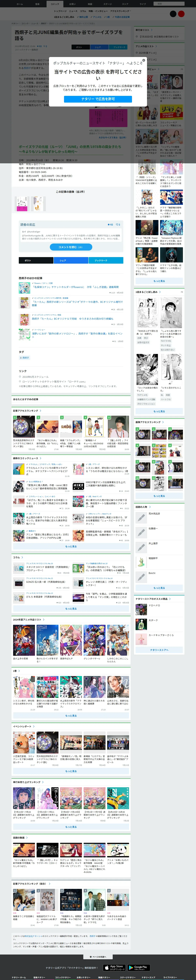Click the 西炯子 tag icon under タグ
This screenshot has width=196, height=980.
click(21, 358)
